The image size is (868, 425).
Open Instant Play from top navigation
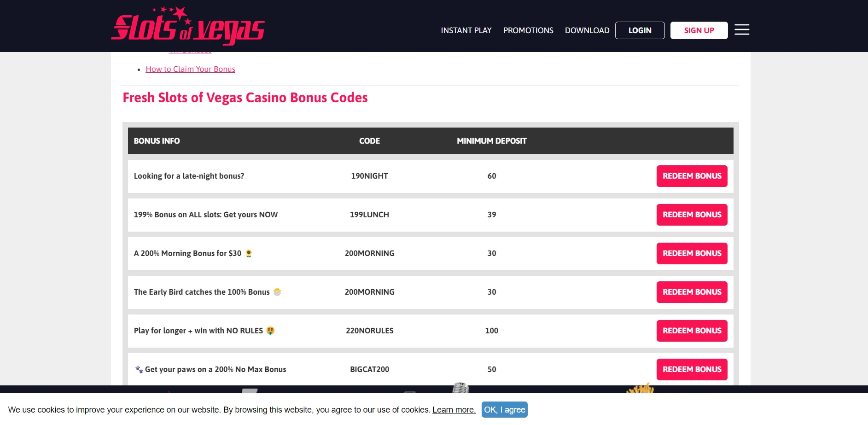click(466, 30)
